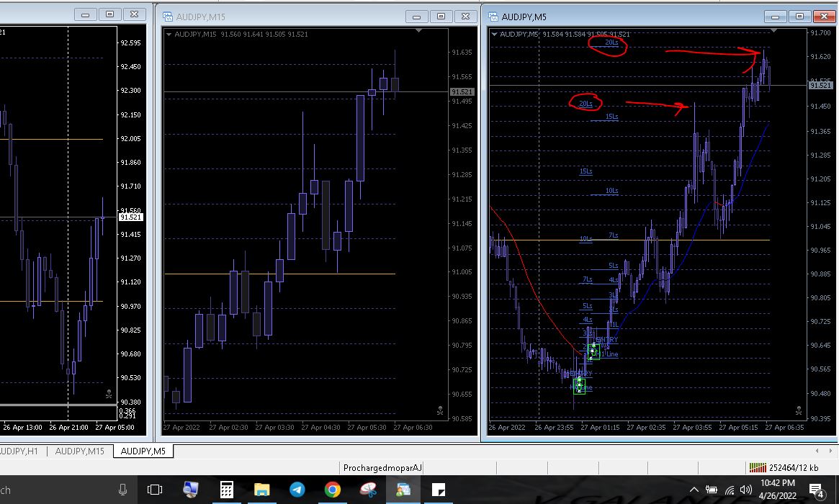Open Google Chrome from the taskbar
The height and width of the screenshot is (504, 839).
(332, 490)
